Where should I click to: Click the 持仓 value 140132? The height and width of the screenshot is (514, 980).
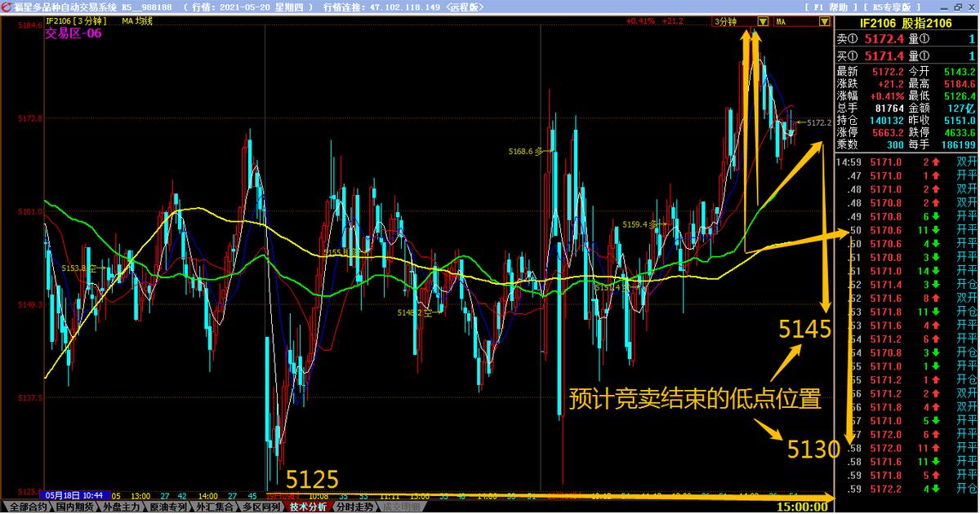click(886, 120)
